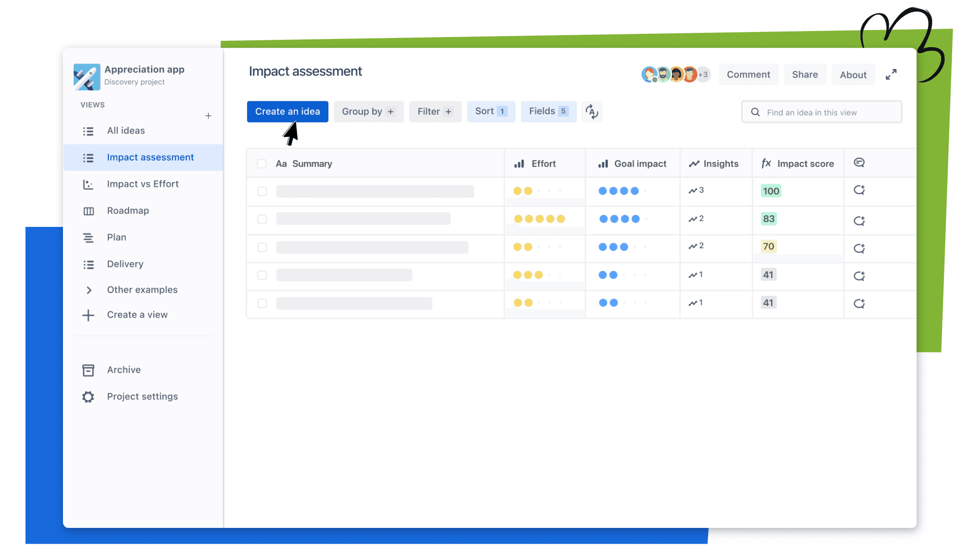980x558 pixels.
Task: Click the Share button
Action: pos(804,75)
